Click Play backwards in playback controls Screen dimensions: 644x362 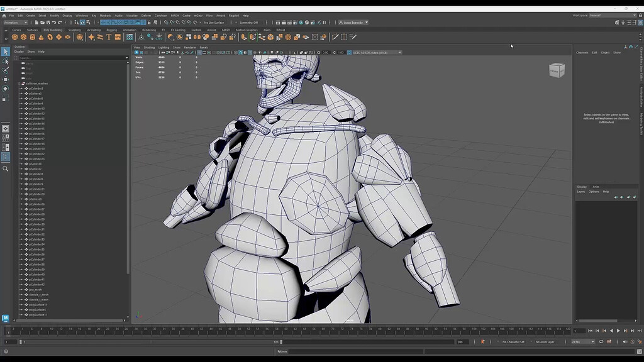point(611,331)
